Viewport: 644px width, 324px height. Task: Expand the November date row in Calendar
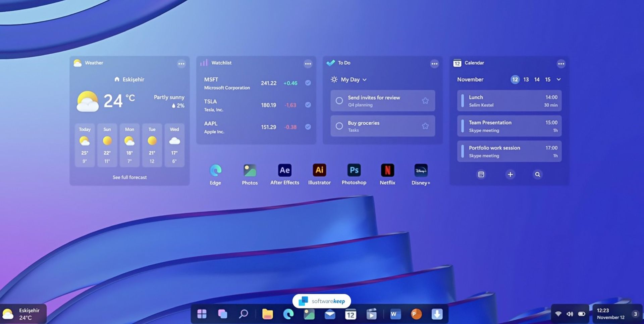(558, 80)
